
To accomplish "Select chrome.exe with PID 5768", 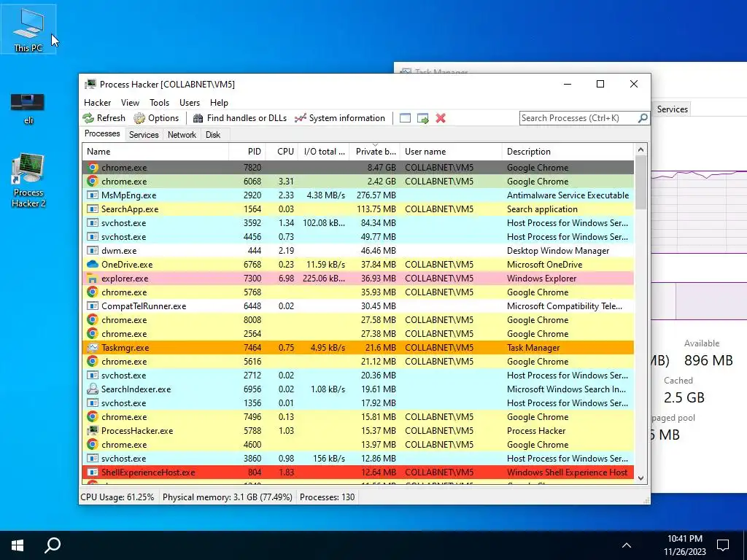I will click(x=358, y=292).
